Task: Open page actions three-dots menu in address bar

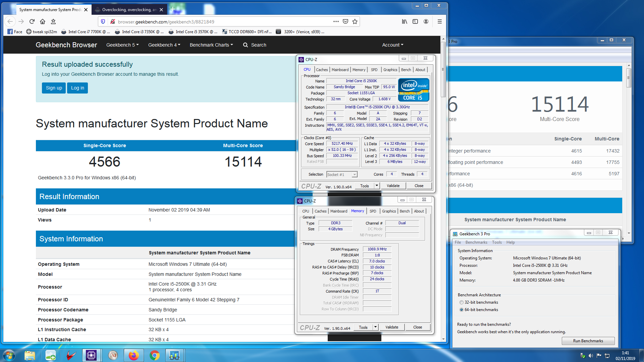Action: coord(336,21)
